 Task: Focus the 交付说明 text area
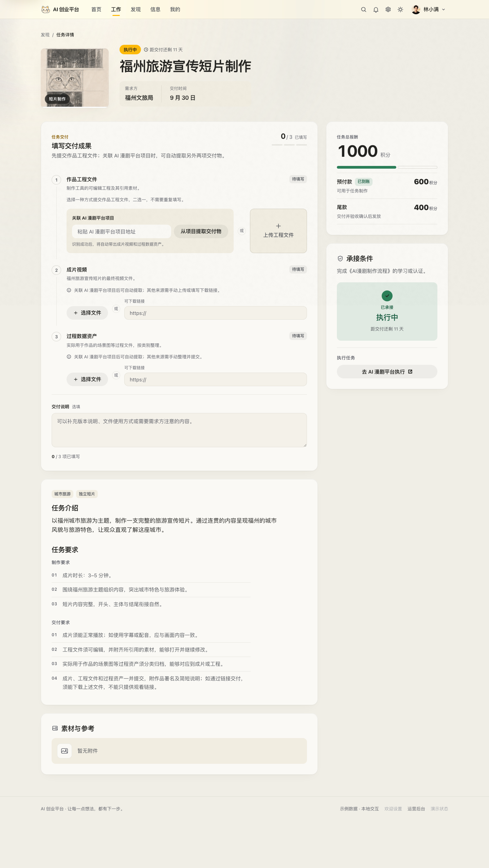click(x=179, y=430)
